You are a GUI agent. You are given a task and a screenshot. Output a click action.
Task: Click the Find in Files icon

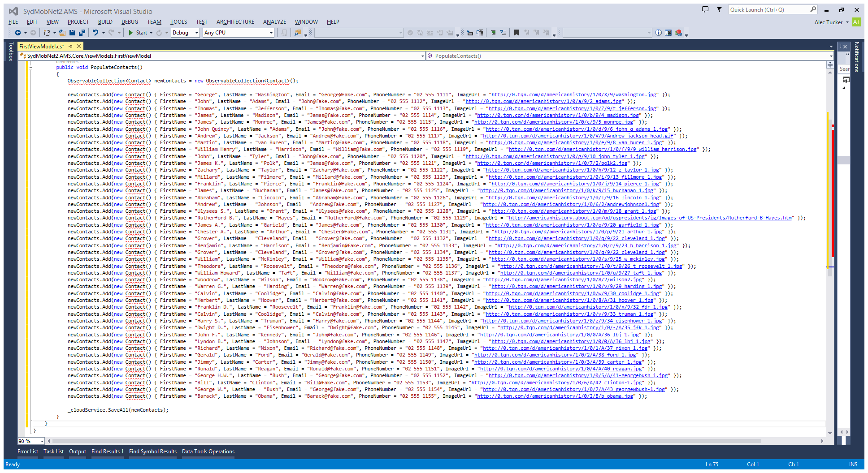point(297,33)
